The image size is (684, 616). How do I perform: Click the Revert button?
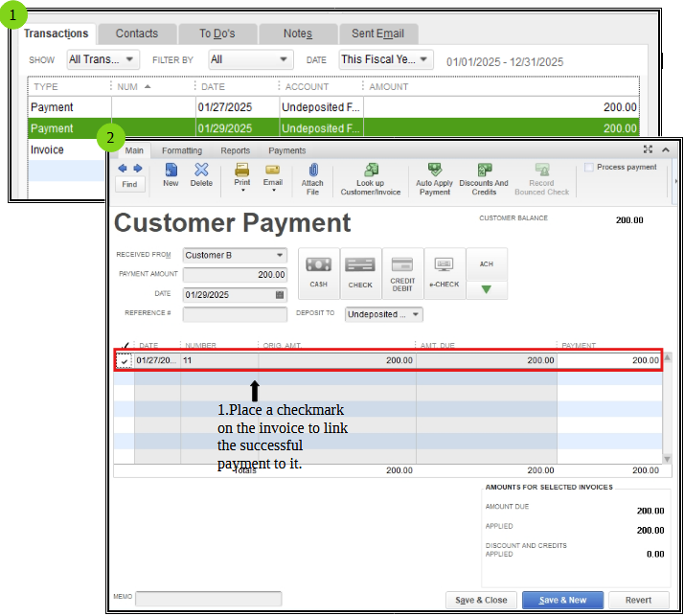pyautogui.click(x=638, y=600)
